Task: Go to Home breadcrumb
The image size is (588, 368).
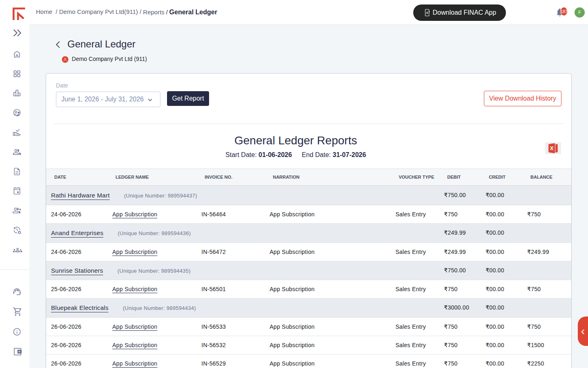Action: (44, 12)
